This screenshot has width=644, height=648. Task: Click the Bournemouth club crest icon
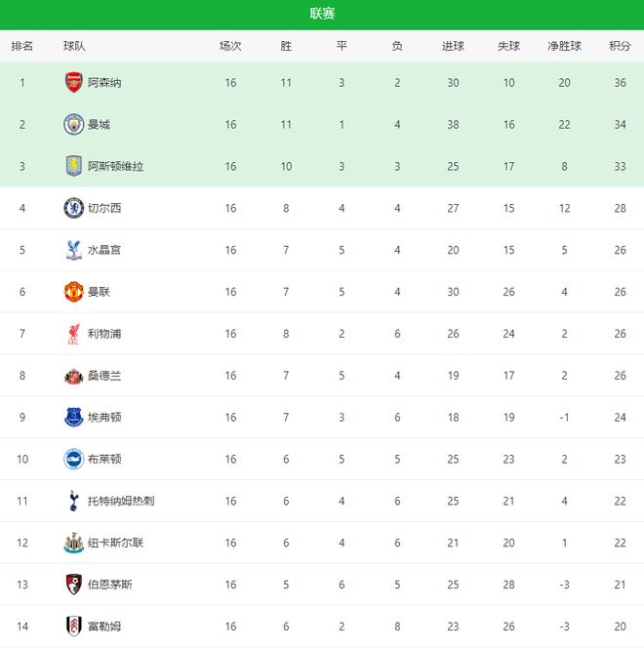(x=73, y=585)
